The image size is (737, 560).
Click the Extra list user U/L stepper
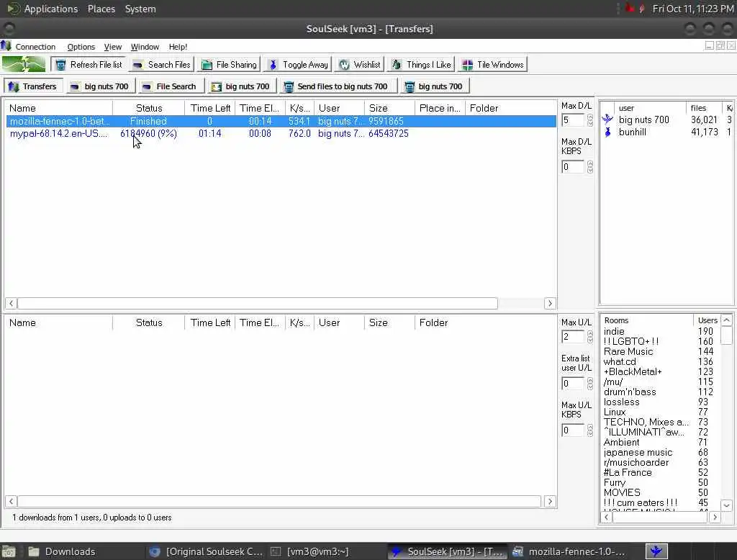point(590,383)
